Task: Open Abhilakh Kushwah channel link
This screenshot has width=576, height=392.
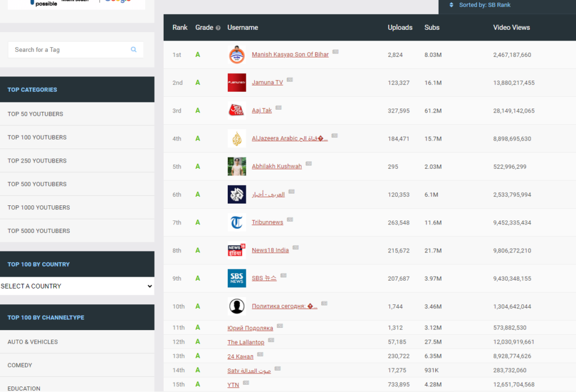Action: (277, 166)
